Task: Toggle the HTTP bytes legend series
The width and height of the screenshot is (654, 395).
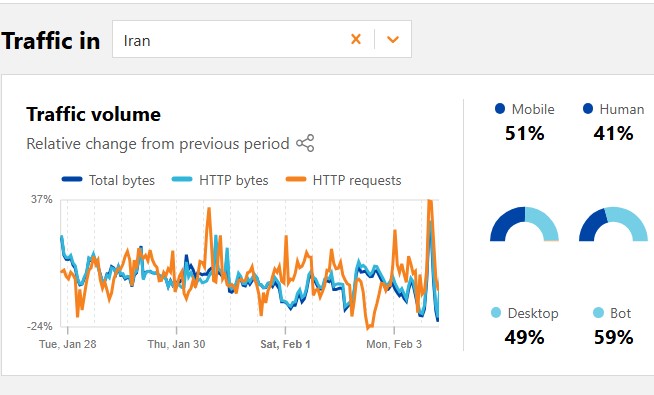Action: pos(220,180)
